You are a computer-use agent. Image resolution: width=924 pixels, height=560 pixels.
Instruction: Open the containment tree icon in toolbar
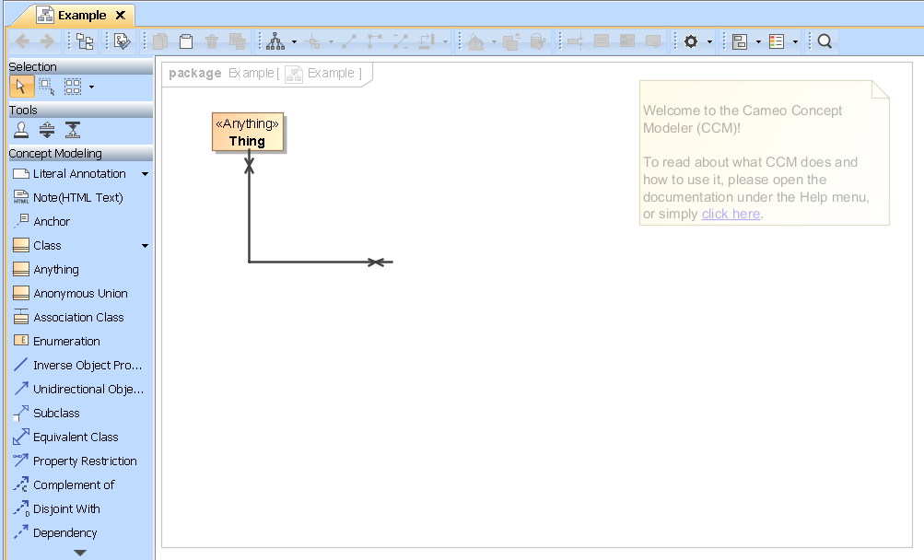[x=85, y=41]
